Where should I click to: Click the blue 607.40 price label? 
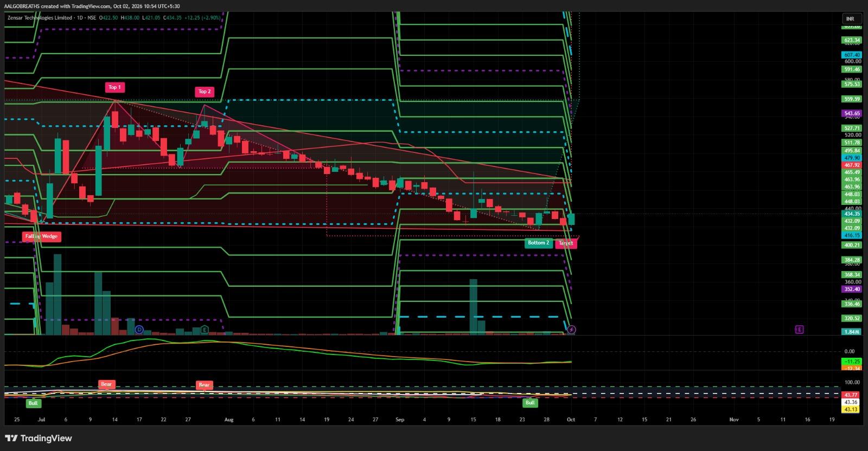tap(852, 55)
